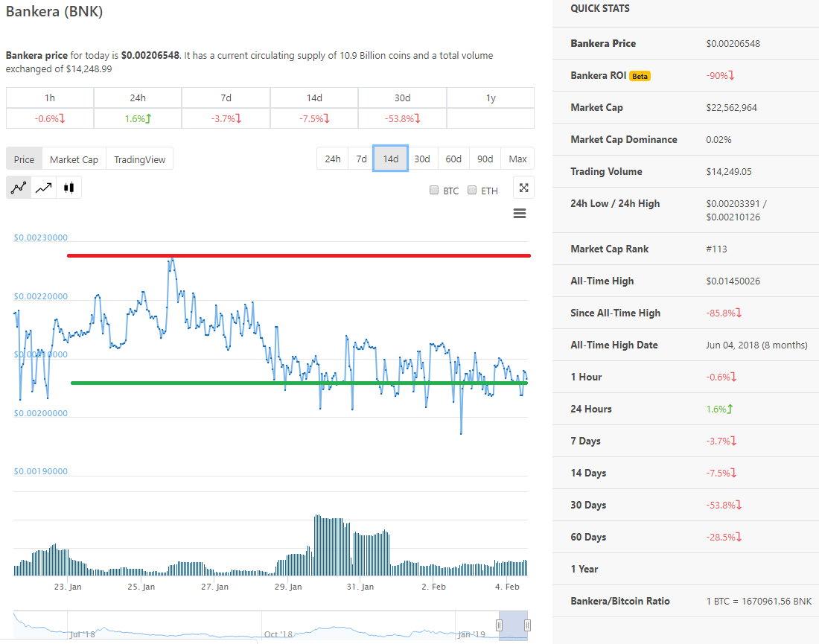The width and height of the screenshot is (819, 644).
Task: Click the Beta badge beside Bankera ROI
Action: click(640, 76)
